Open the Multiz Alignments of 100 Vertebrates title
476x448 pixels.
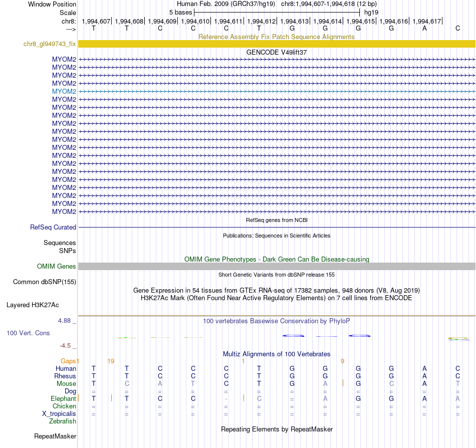point(277,354)
